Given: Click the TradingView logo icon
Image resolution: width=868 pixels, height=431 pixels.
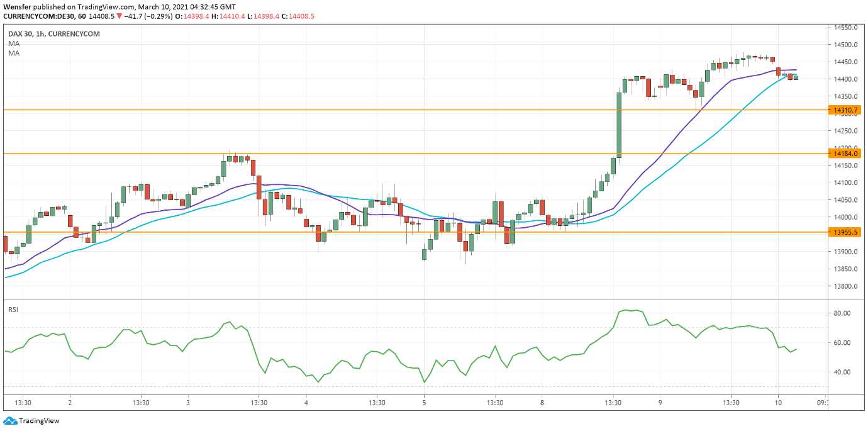Looking at the screenshot, I should tap(10, 420).
